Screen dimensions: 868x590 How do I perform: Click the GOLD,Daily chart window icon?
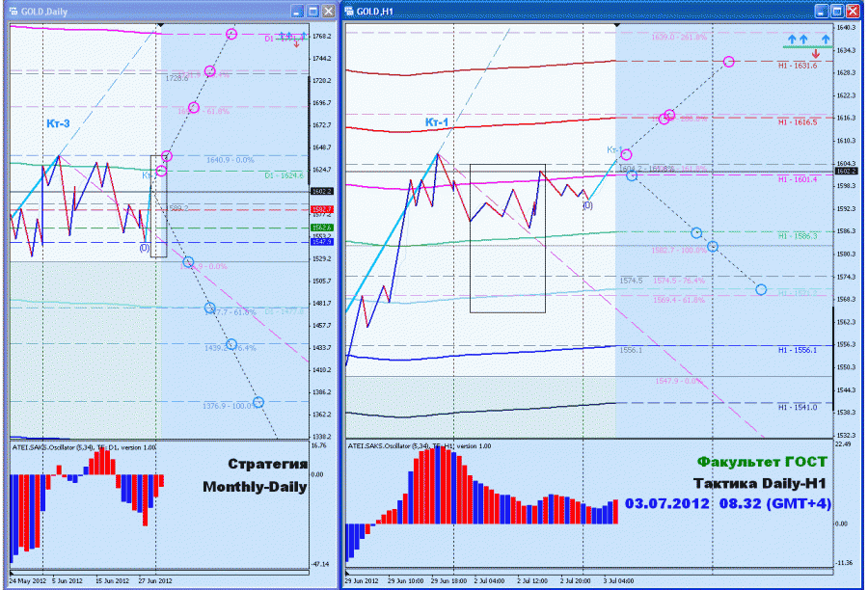(14, 11)
